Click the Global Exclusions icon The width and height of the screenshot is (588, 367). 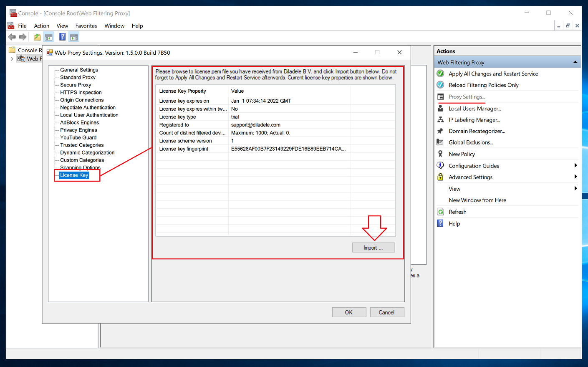(440, 142)
